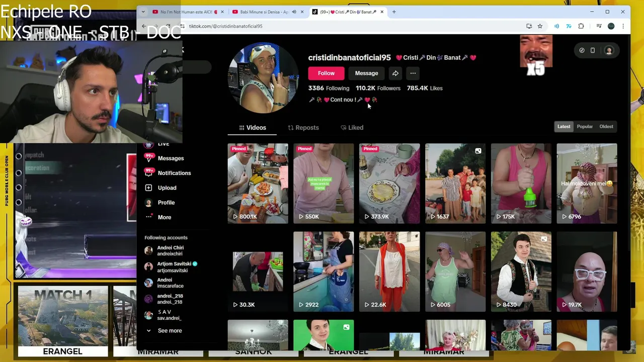Click the blue sound-wave extension icon

pyautogui.click(x=556, y=26)
